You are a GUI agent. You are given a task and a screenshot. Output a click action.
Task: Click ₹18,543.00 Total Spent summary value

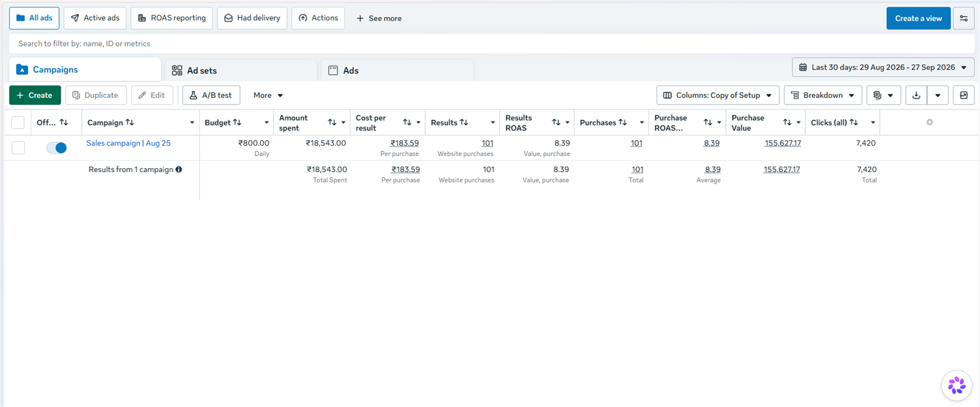click(x=327, y=170)
